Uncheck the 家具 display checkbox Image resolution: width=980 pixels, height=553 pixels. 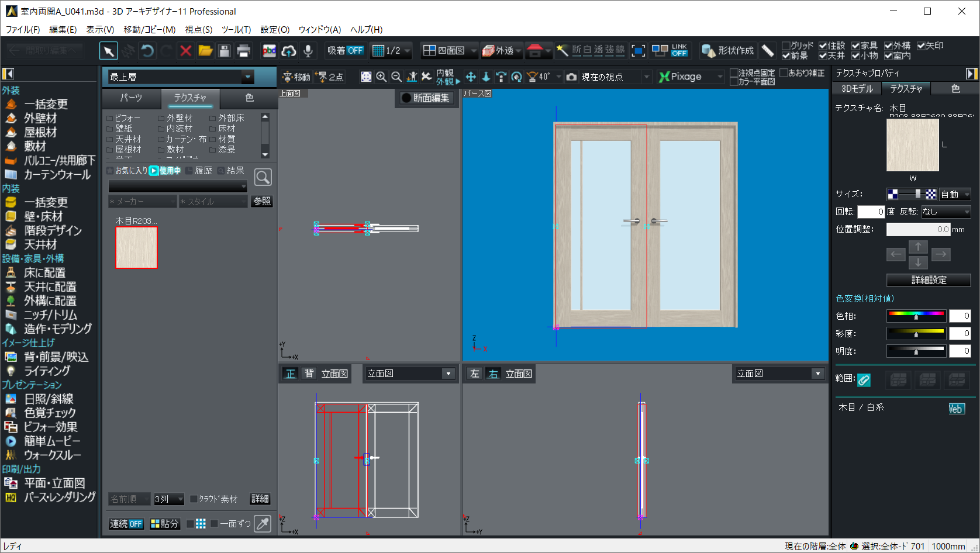click(x=855, y=46)
